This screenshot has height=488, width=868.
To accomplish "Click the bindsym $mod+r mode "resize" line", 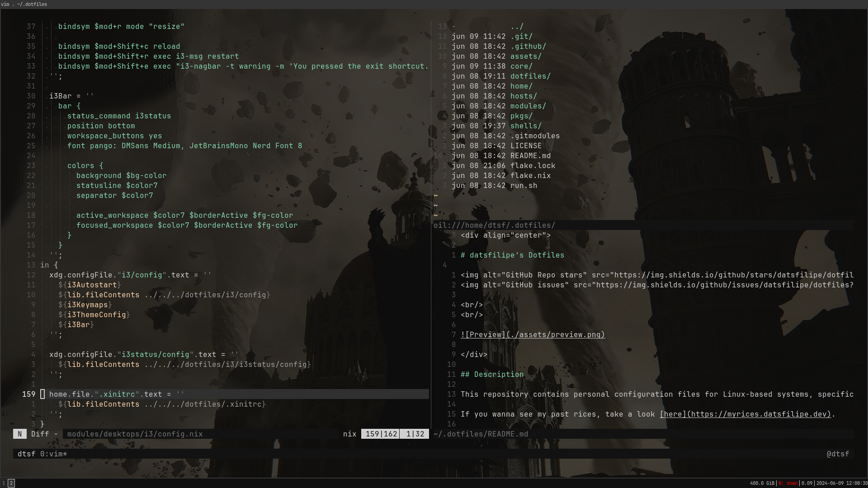I will pyautogui.click(x=121, y=27).
